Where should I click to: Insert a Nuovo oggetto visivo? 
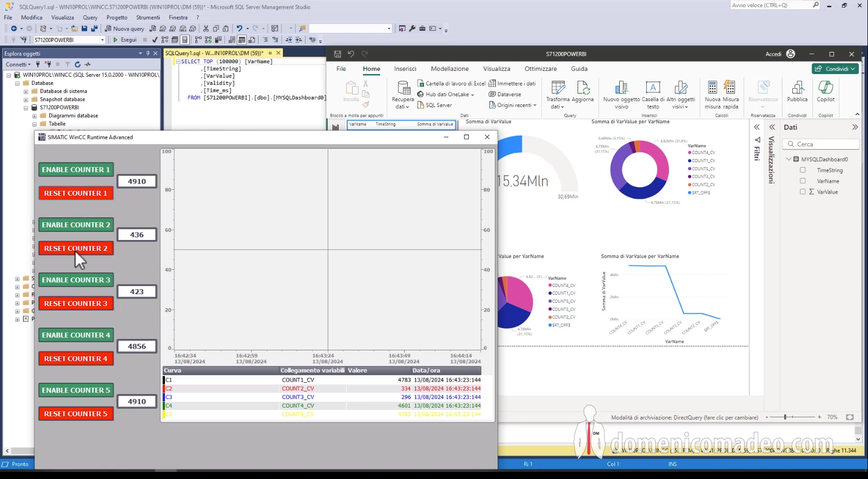point(621,95)
